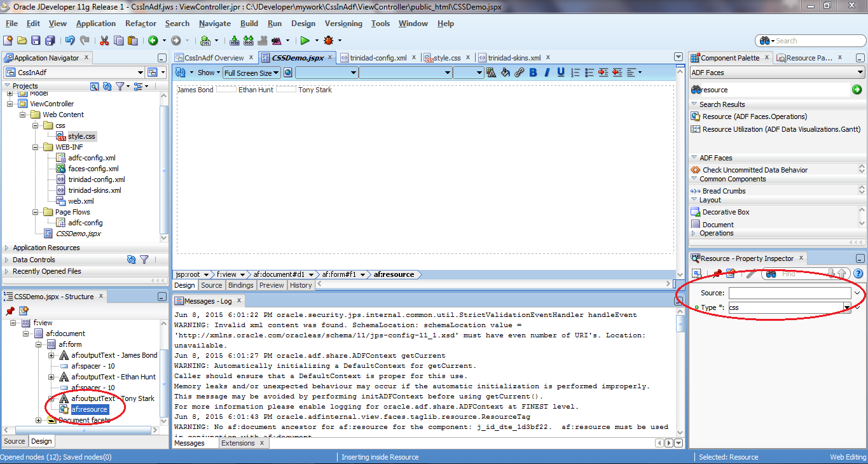Undo the last action via toolbar
Image resolution: width=868 pixels, height=464 pixels.
coord(69,40)
